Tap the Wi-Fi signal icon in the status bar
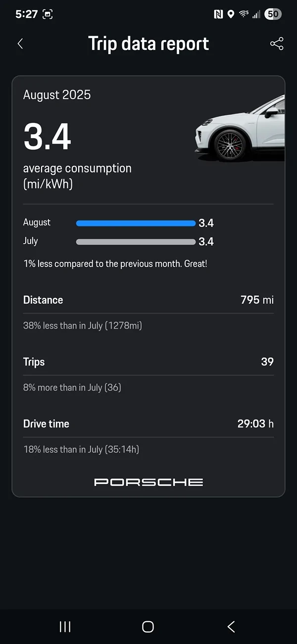The height and width of the screenshot is (644, 297). click(243, 14)
